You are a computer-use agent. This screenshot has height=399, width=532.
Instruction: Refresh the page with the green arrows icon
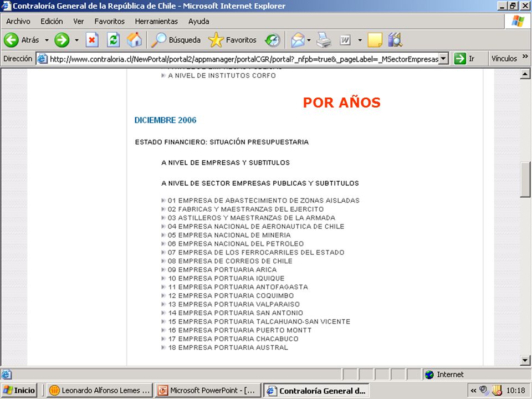tap(113, 40)
